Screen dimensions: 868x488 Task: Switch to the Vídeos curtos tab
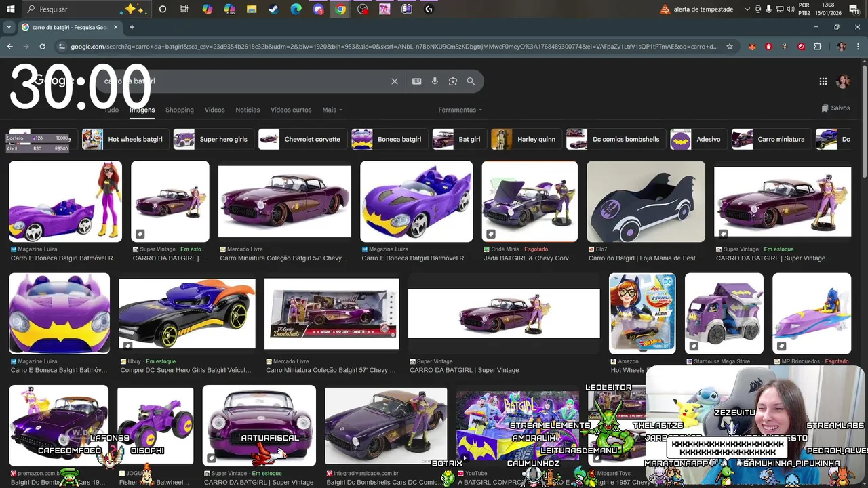click(291, 110)
